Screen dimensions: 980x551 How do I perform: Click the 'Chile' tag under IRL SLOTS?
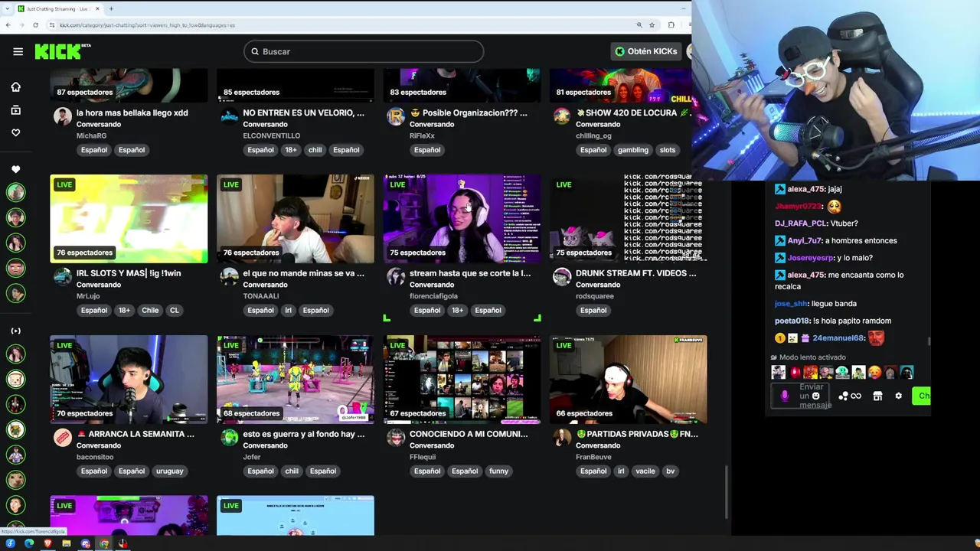150,311
